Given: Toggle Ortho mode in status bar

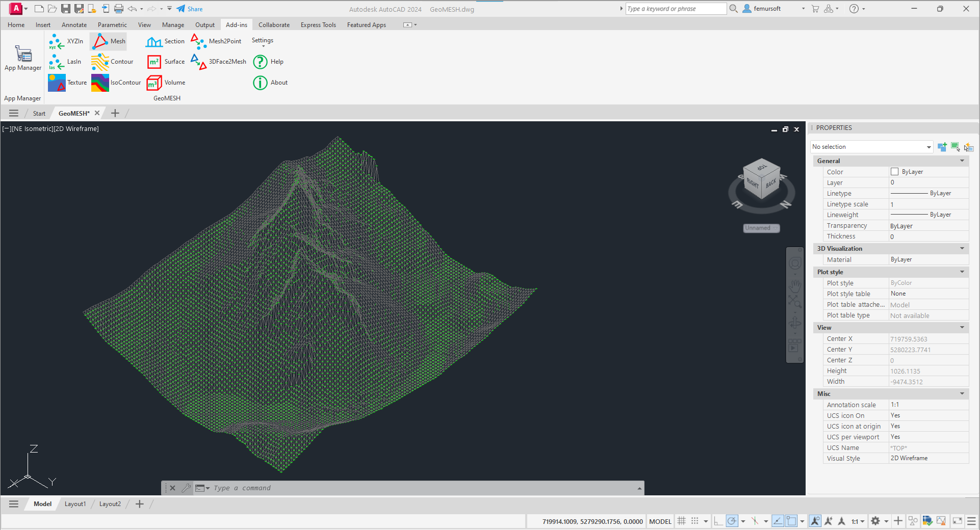Looking at the screenshot, I should [x=718, y=521].
